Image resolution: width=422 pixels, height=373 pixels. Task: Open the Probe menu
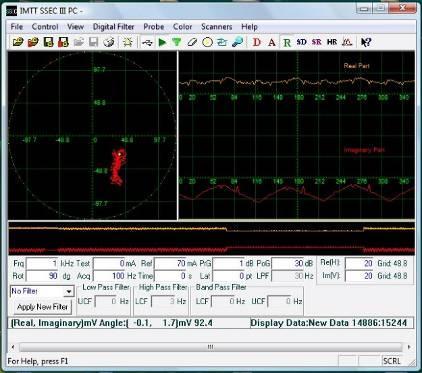click(154, 27)
